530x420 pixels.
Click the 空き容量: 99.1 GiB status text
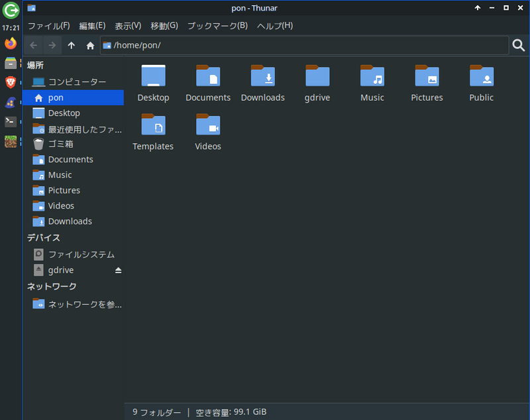(231, 412)
